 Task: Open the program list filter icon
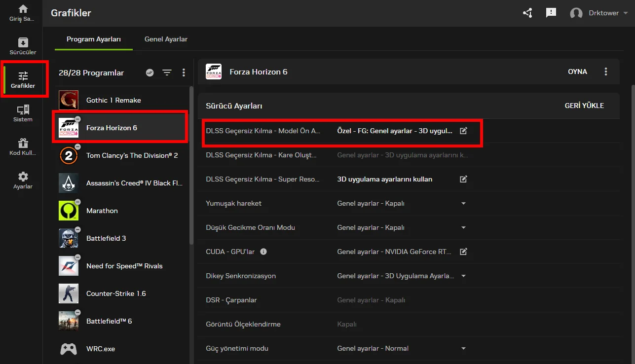(x=167, y=73)
